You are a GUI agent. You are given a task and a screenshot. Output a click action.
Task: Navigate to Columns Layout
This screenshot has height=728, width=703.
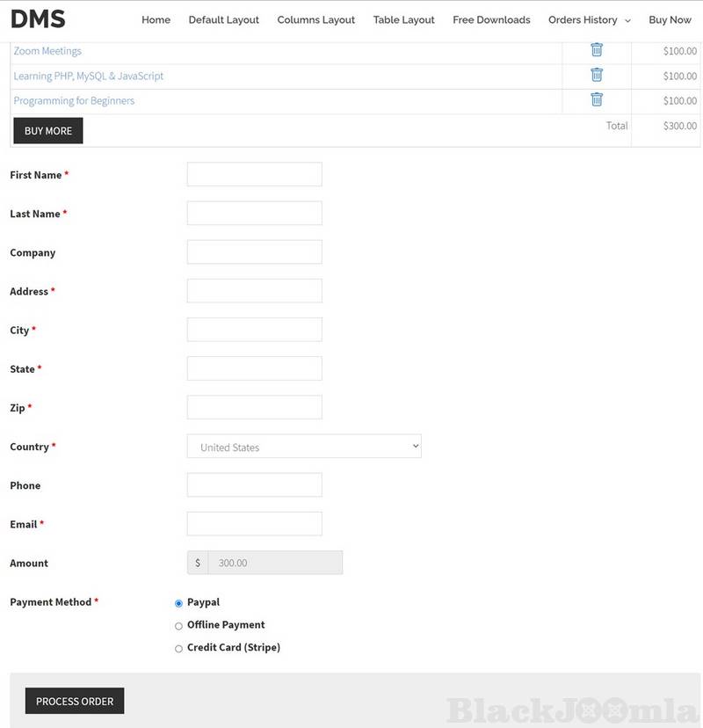tap(315, 19)
